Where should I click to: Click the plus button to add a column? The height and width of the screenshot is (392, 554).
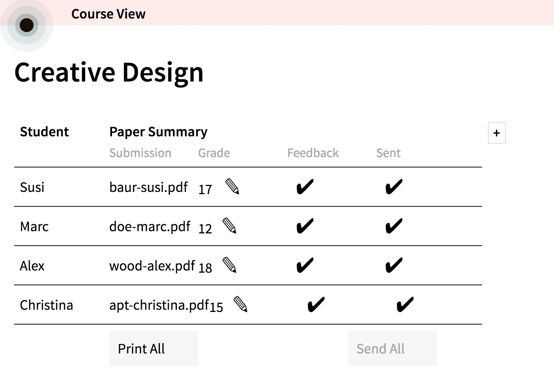click(x=497, y=133)
